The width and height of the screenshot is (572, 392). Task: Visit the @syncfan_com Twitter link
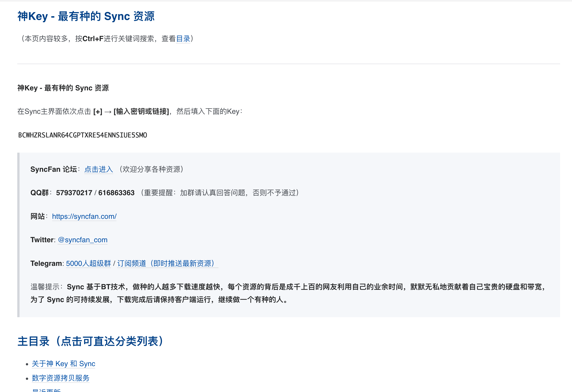coord(83,240)
